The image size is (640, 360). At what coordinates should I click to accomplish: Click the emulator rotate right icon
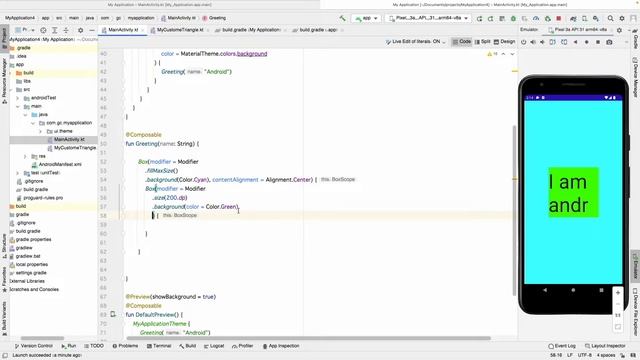pyautogui.click(x=564, y=42)
